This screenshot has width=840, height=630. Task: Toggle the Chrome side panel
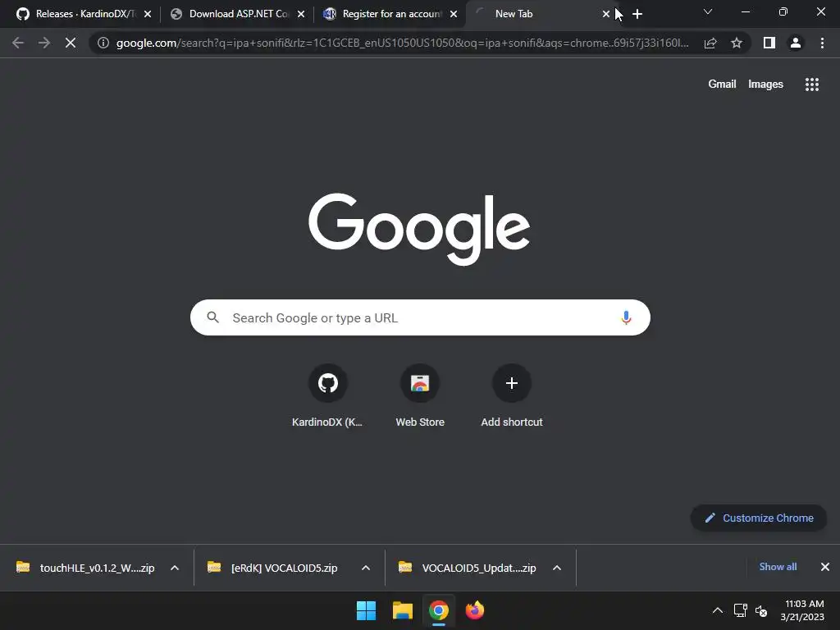(x=769, y=43)
